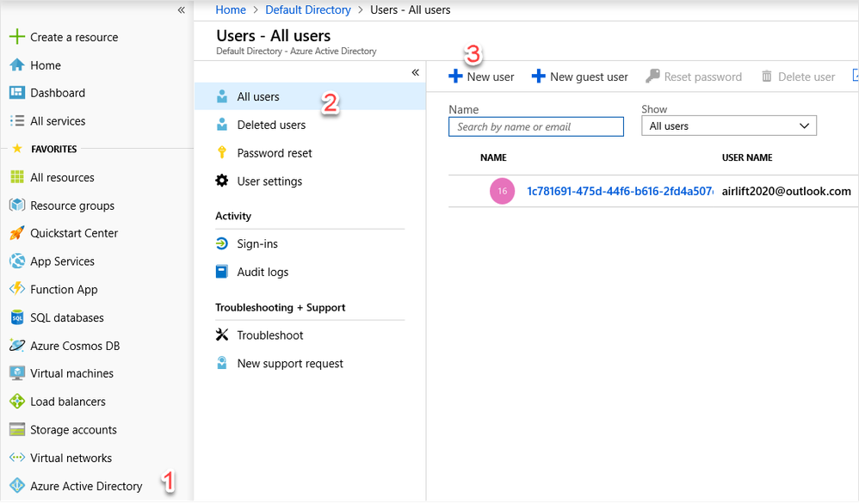859x504 pixels.
Task: Focus the search by name or email field
Action: (x=535, y=126)
